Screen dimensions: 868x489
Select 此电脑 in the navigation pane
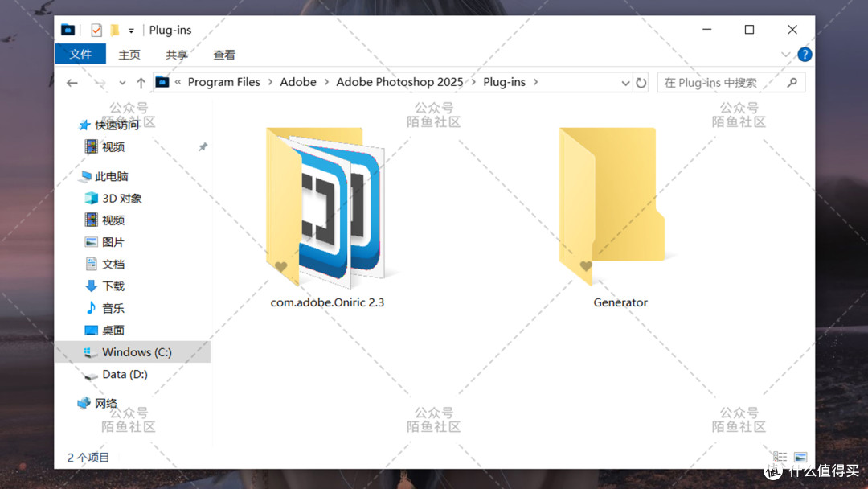click(111, 176)
